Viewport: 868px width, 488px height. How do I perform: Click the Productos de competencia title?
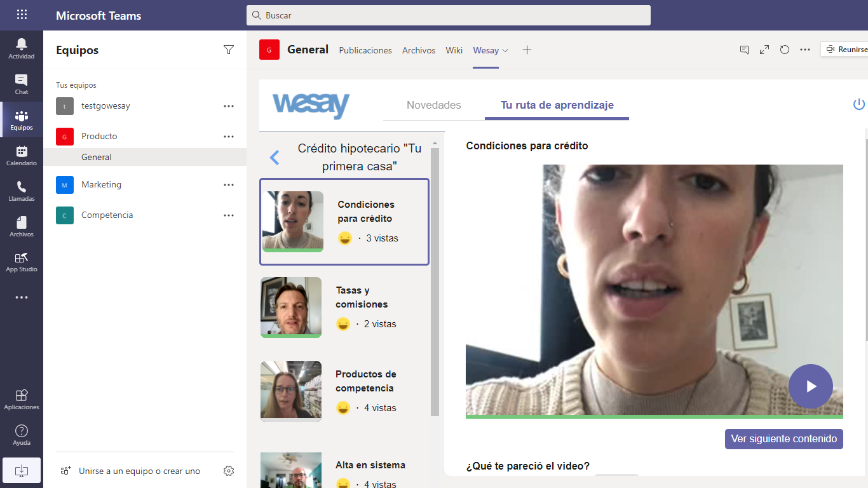pyautogui.click(x=366, y=381)
